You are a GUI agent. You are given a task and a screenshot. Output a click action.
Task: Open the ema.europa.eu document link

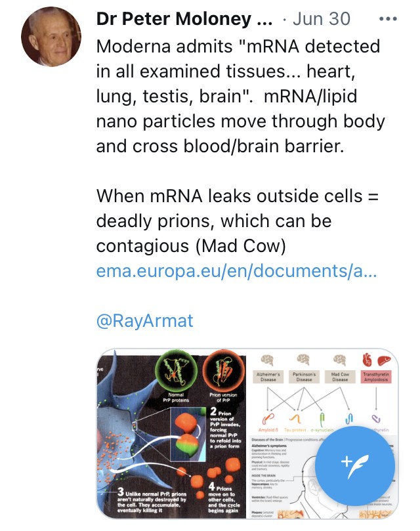[237, 270]
